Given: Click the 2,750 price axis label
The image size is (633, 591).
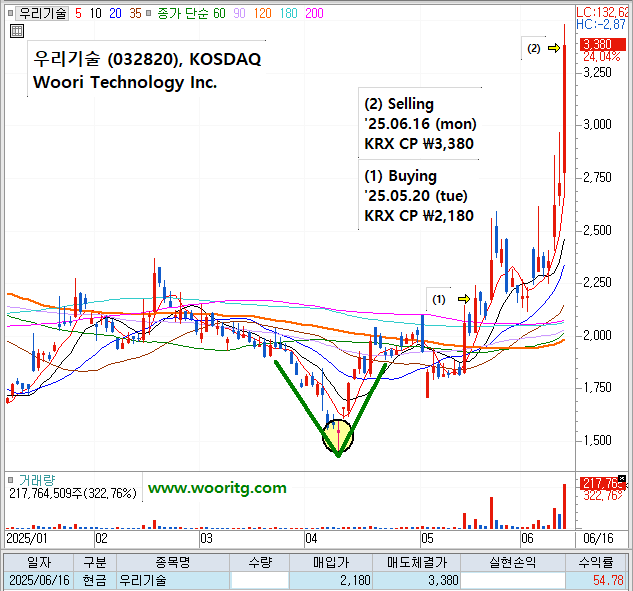Looking at the screenshot, I should tap(597, 177).
